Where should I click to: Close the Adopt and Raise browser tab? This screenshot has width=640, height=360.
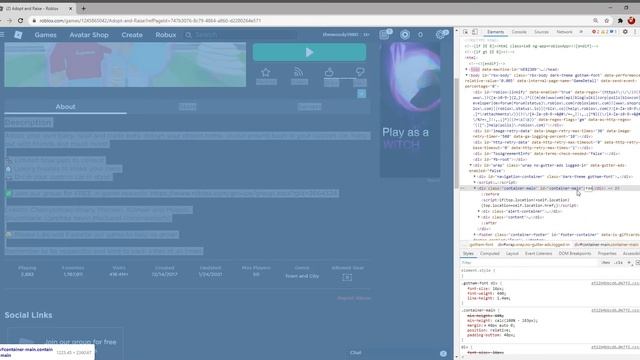pos(70,8)
